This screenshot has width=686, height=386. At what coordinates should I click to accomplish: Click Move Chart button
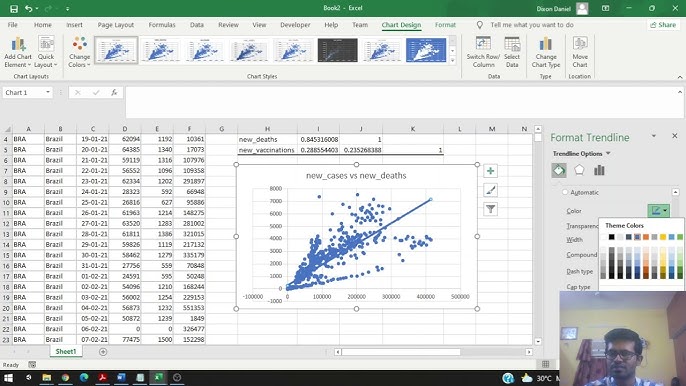(x=580, y=52)
